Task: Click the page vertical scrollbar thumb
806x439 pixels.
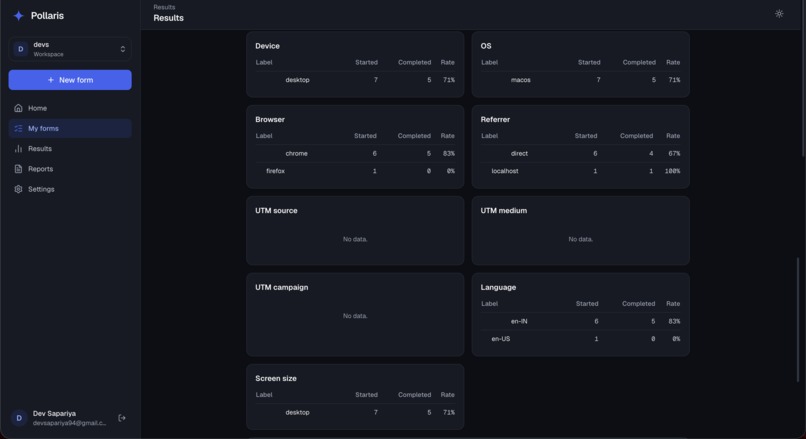Action: click(x=798, y=319)
